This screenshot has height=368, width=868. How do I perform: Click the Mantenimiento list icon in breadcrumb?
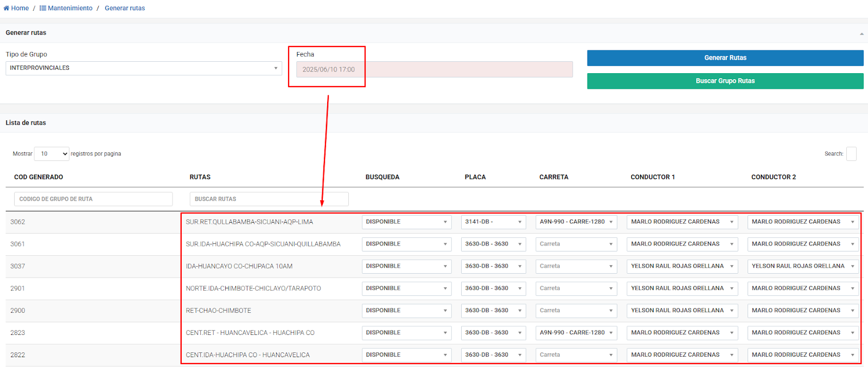[x=43, y=8]
